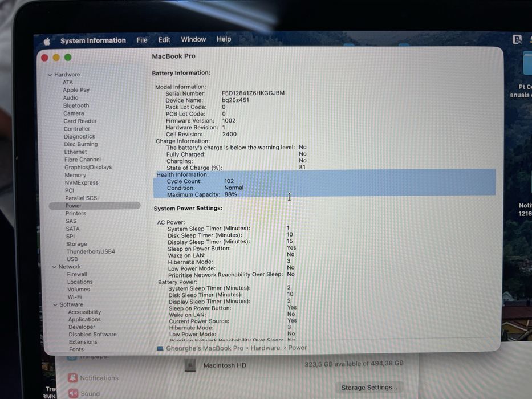Select Locations under Network
Viewport: 532px width, 399px height.
click(80, 282)
